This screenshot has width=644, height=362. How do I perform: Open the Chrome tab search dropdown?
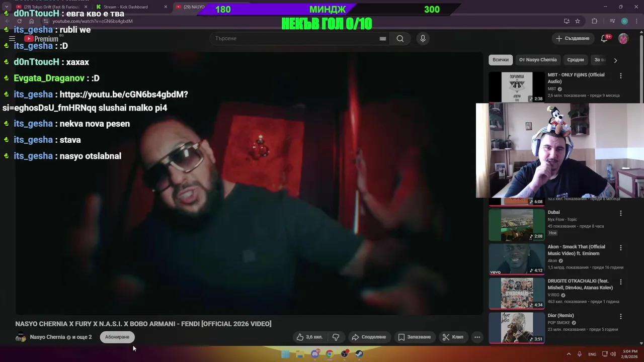7,7
